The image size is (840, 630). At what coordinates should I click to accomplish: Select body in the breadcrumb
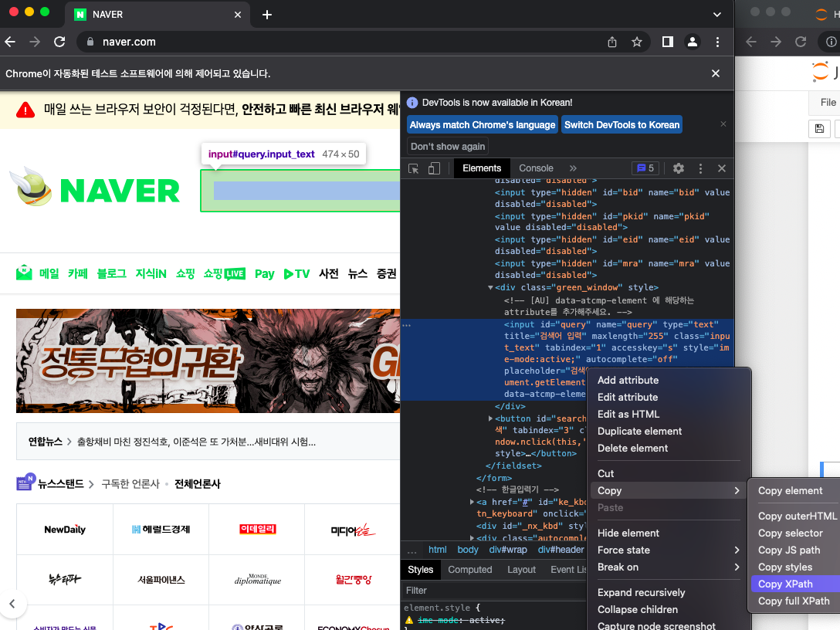pos(468,550)
